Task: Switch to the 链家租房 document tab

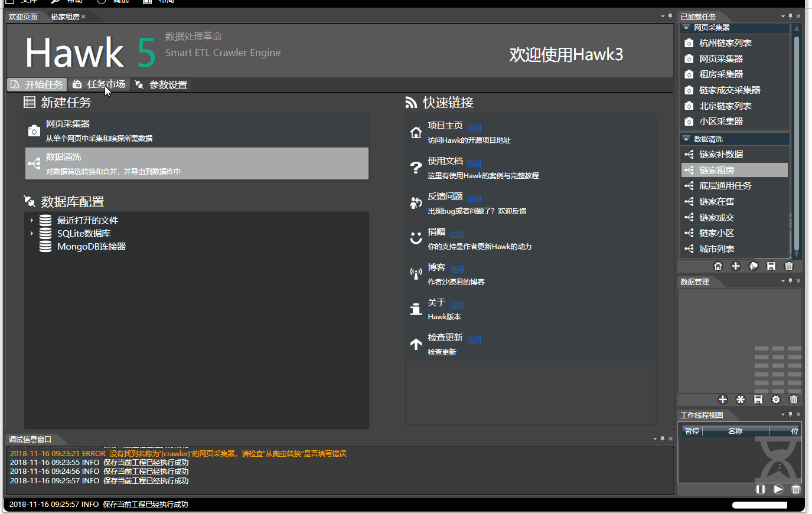Action: click(65, 17)
